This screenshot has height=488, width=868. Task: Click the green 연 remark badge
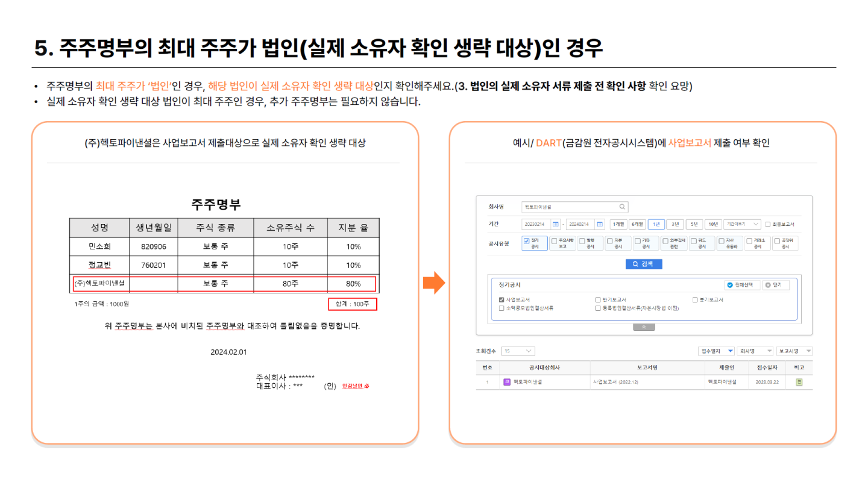click(799, 382)
